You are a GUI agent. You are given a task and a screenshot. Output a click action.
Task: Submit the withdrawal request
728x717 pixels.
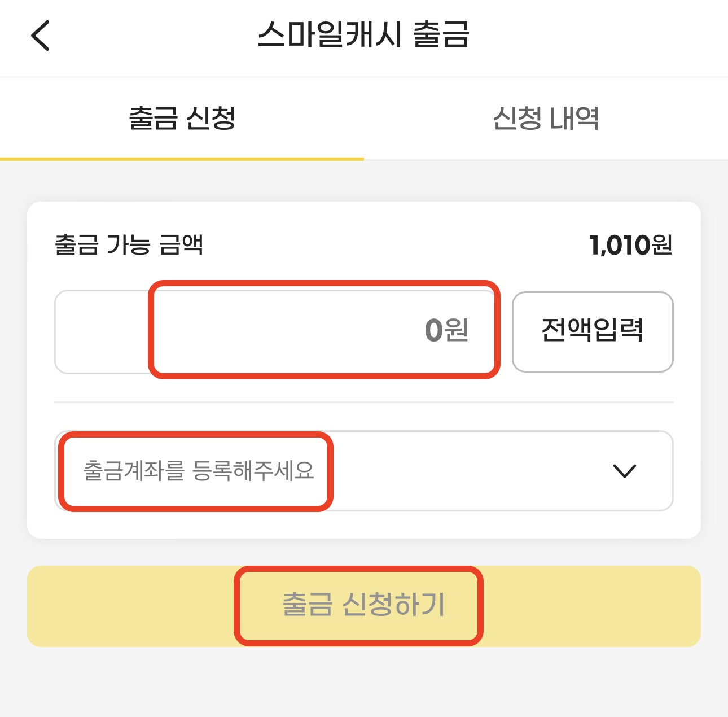(361, 606)
